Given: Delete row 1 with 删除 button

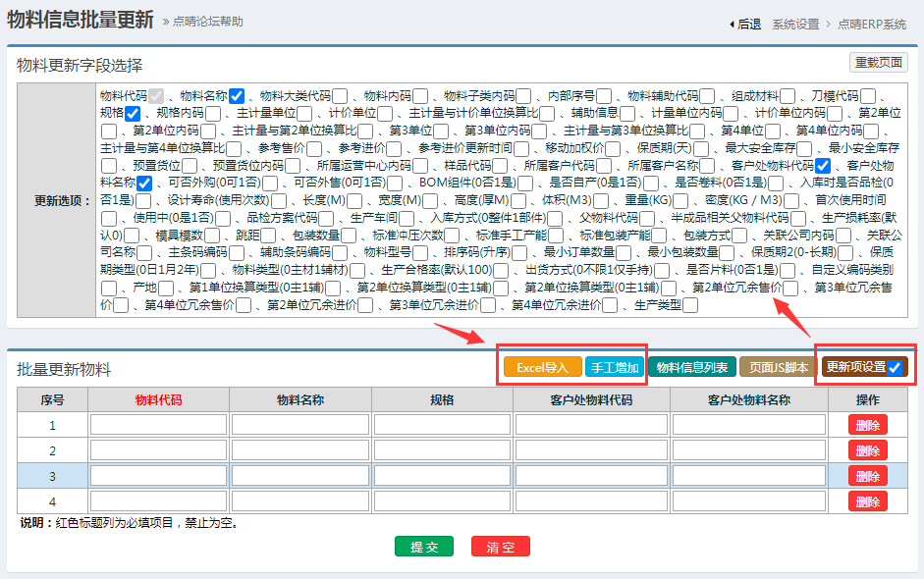Looking at the screenshot, I should coord(867,425).
